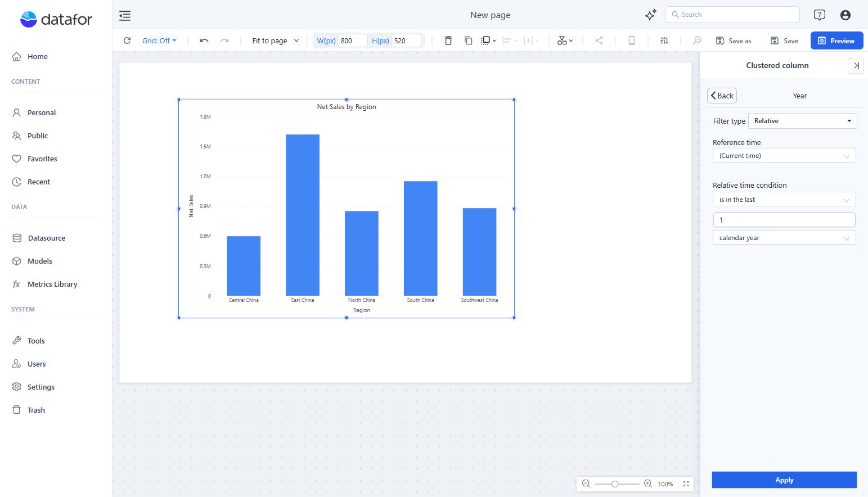Open Datasource in the sidebar
The image size is (868, 497).
click(x=39, y=238)
